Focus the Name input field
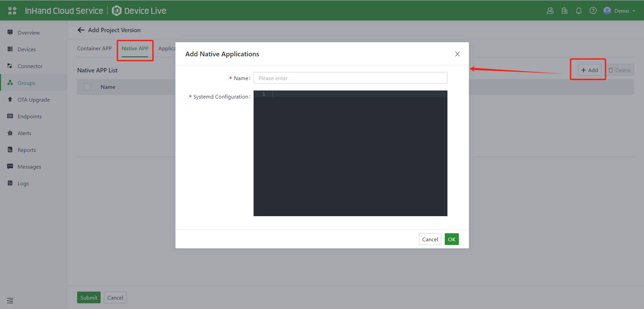Image resolution: width=644 pixels, height=309 pixels. tap(350, 78)
